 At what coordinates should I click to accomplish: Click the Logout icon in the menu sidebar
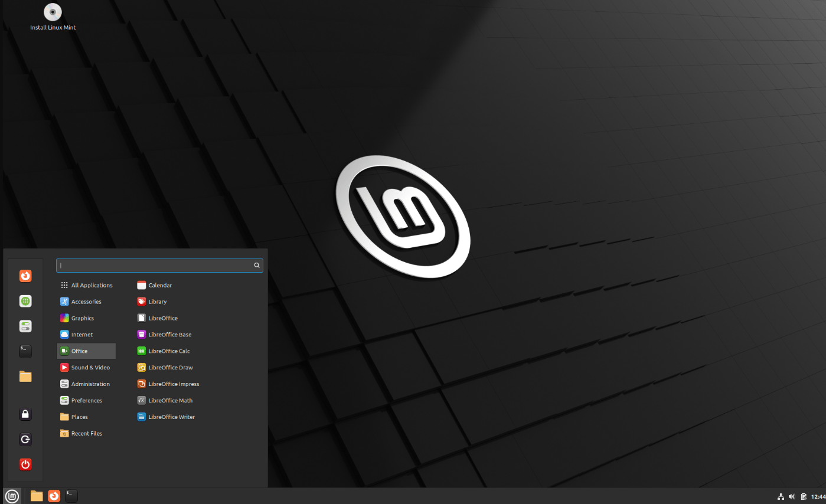tap(25, 440)
